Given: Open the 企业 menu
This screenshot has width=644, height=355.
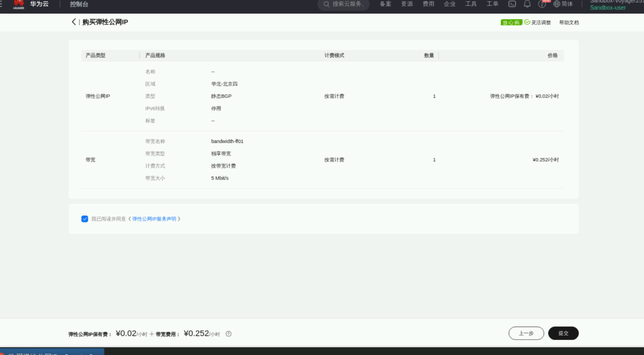Looking at the screenshot, I should pos(450,4).
